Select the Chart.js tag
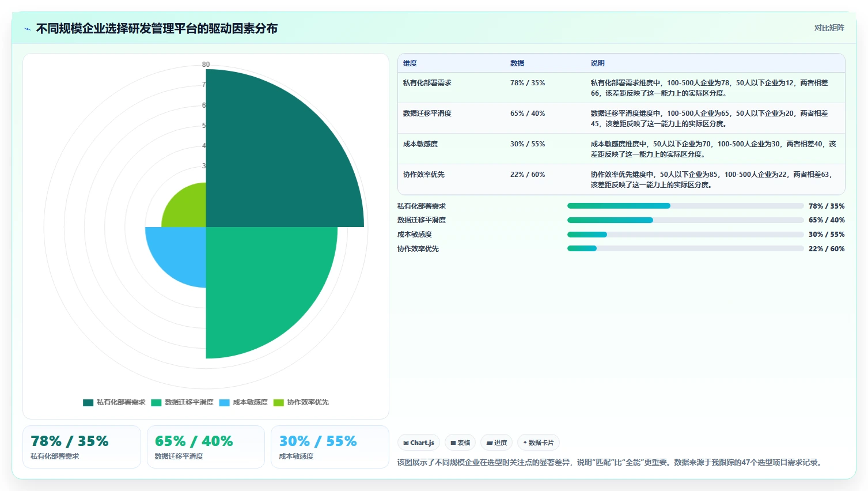This screenshot has width=868, height=491. click(419, 443)
